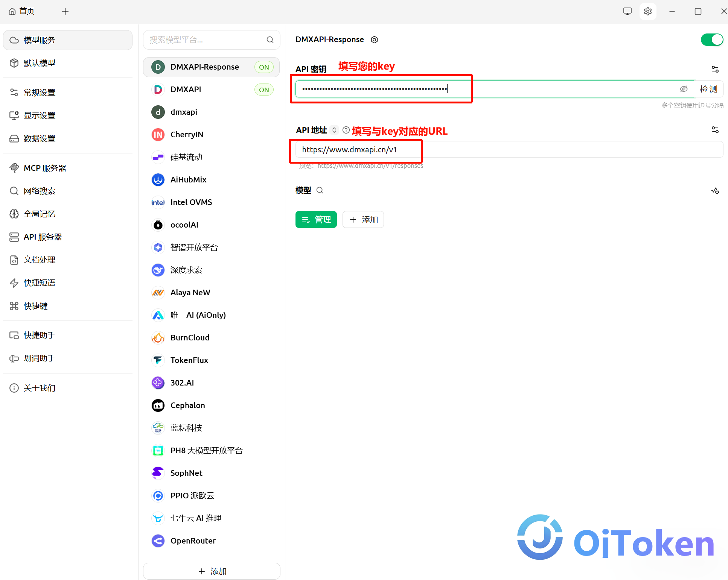Open 全局记忆 settings section
Viewport: 728px width, 580px height.
[x=68, y=214]
